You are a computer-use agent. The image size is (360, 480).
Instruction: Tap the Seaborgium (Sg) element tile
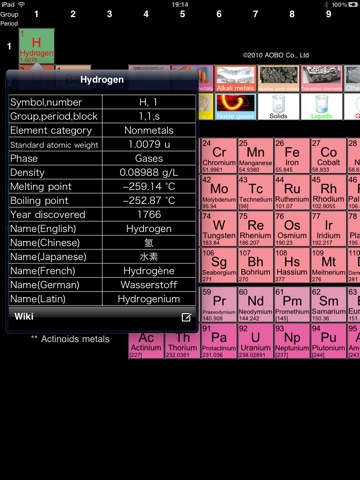219,265
